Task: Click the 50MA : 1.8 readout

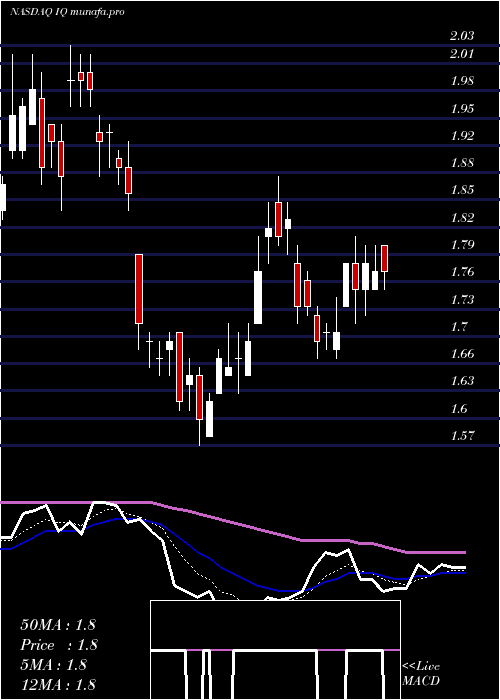Action: point(58,625)
